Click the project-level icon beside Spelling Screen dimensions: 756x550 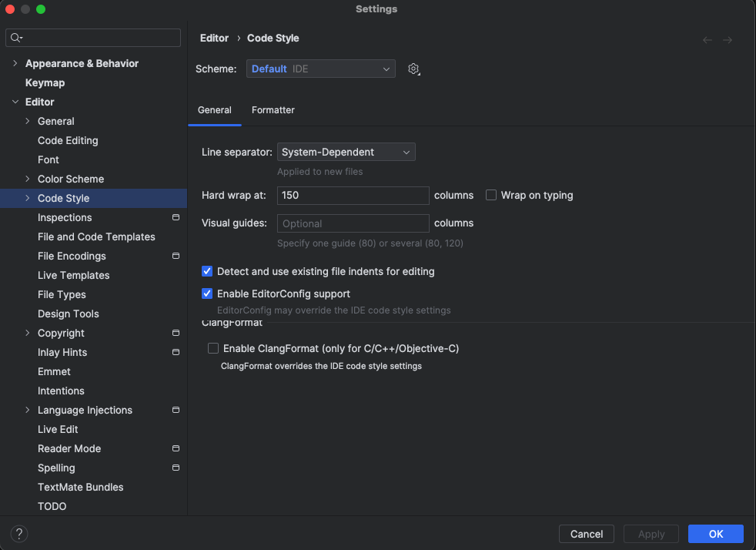coord(176,468)
